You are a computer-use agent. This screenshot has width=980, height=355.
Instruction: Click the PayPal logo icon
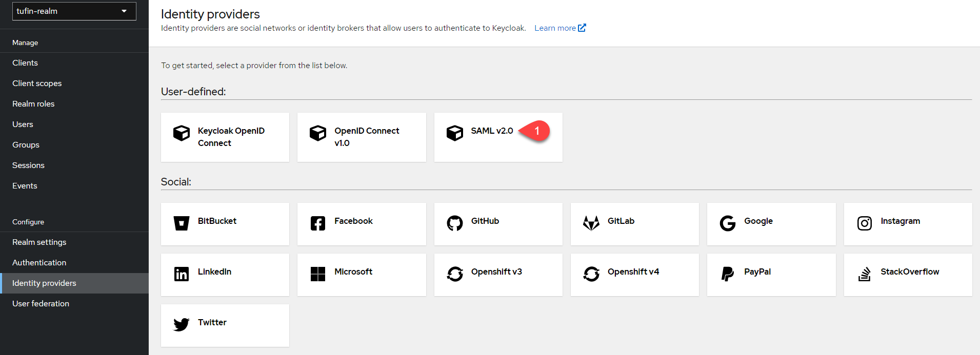727,274
